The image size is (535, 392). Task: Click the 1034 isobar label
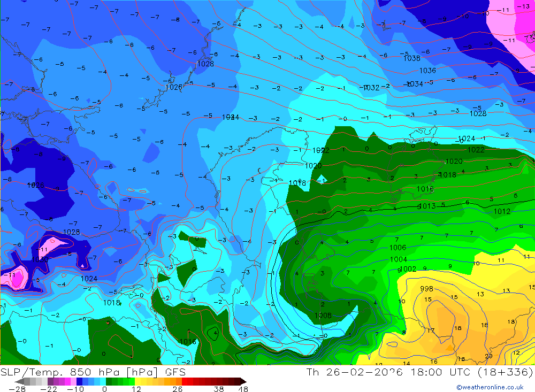pyautogui.click(x=415, y=83)
